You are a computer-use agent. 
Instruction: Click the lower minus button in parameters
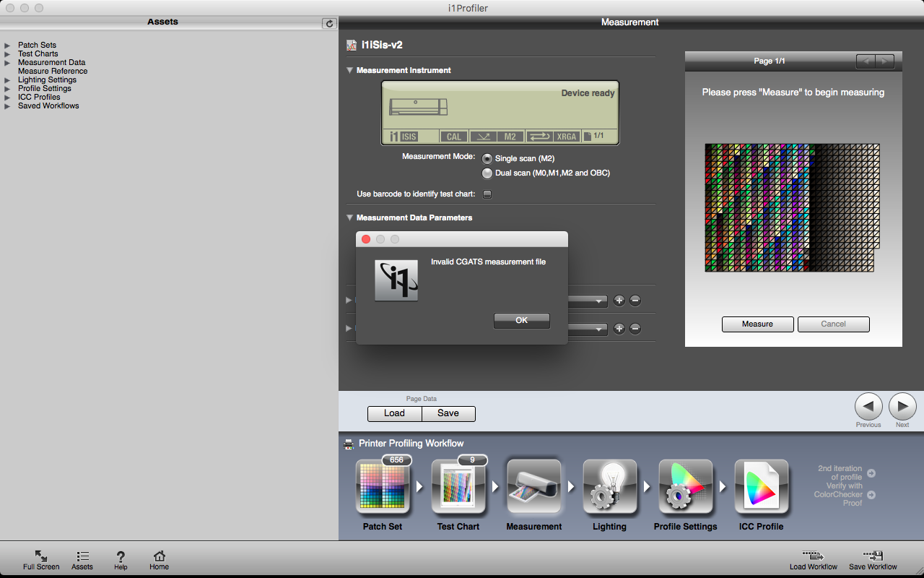[x=635, y=329]
